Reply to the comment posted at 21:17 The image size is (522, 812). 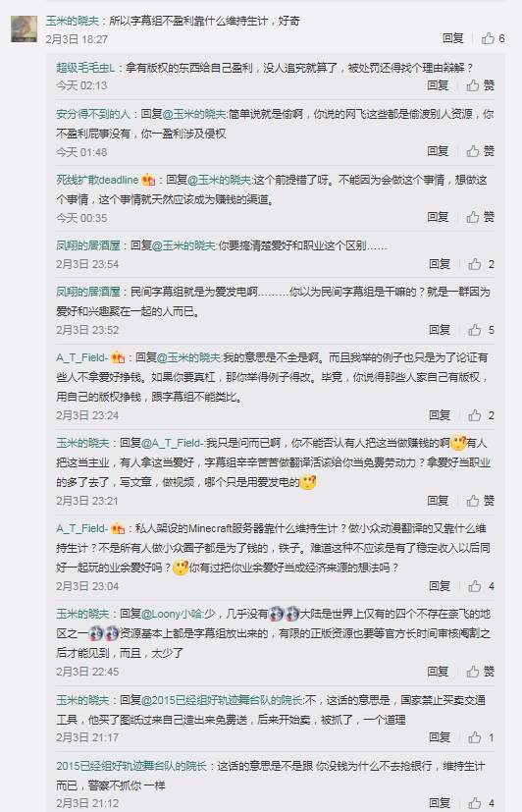(x=440, y=737)
